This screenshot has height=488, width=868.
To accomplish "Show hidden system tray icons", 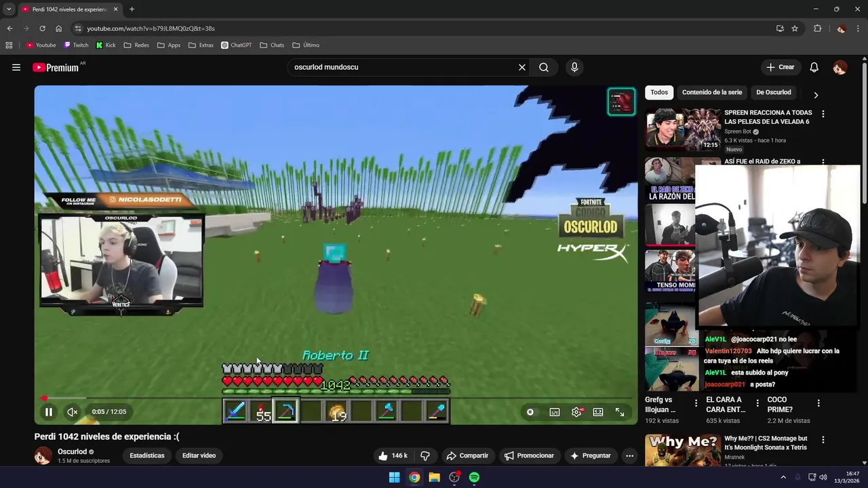I will [783, 477].
